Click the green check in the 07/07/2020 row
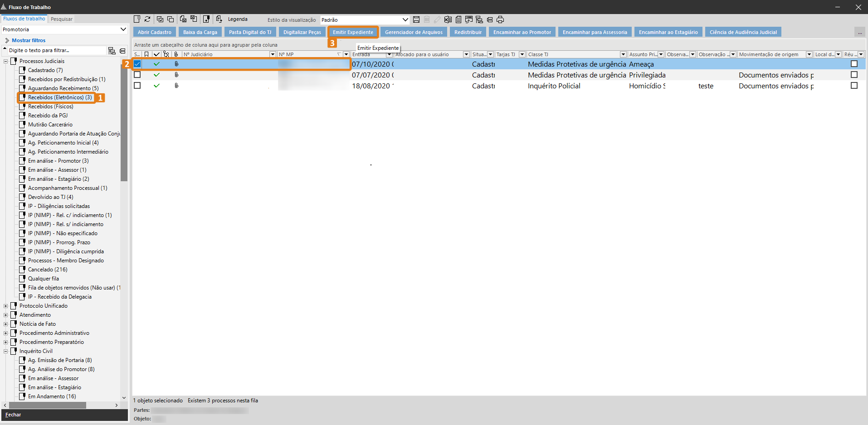 (156, 75)
